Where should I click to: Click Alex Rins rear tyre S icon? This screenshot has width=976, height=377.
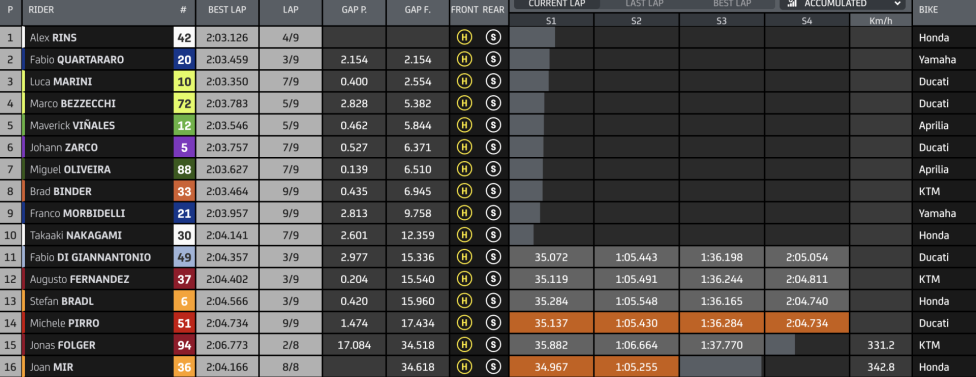(494, 37)
